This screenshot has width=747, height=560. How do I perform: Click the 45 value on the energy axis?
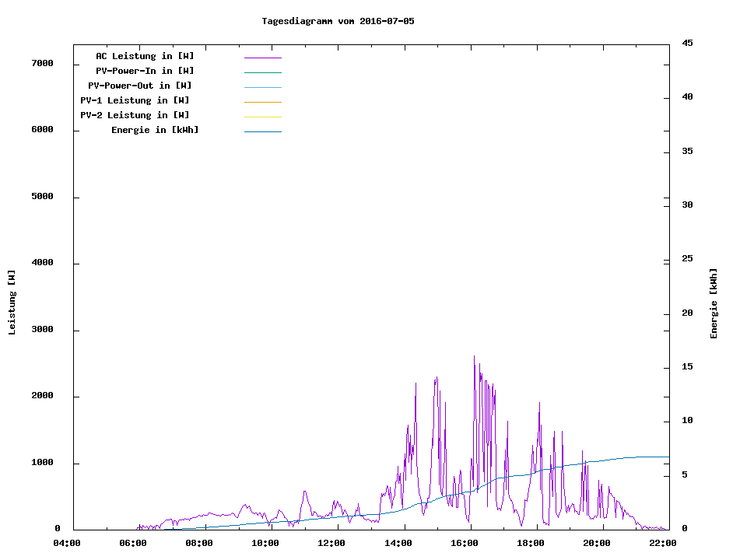(x=687, y=43)
